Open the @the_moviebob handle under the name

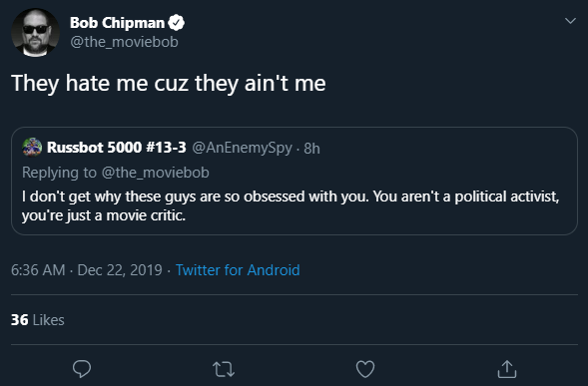coord(124,42)
